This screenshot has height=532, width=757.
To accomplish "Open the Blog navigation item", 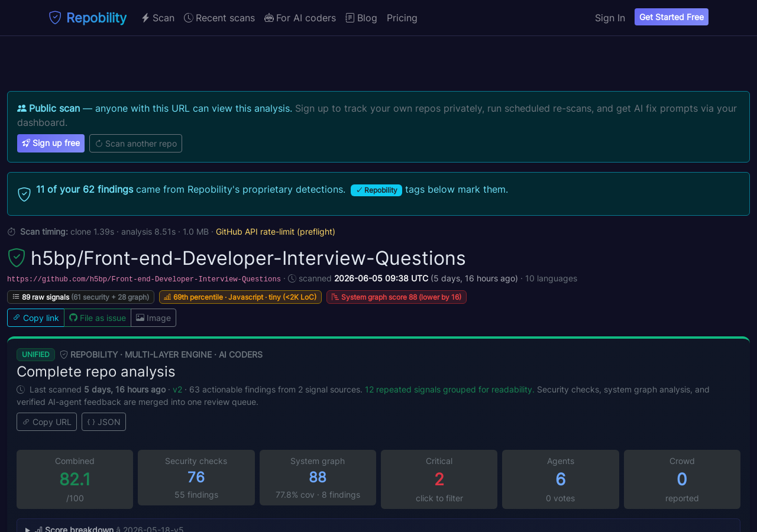I will click(361, 18).
